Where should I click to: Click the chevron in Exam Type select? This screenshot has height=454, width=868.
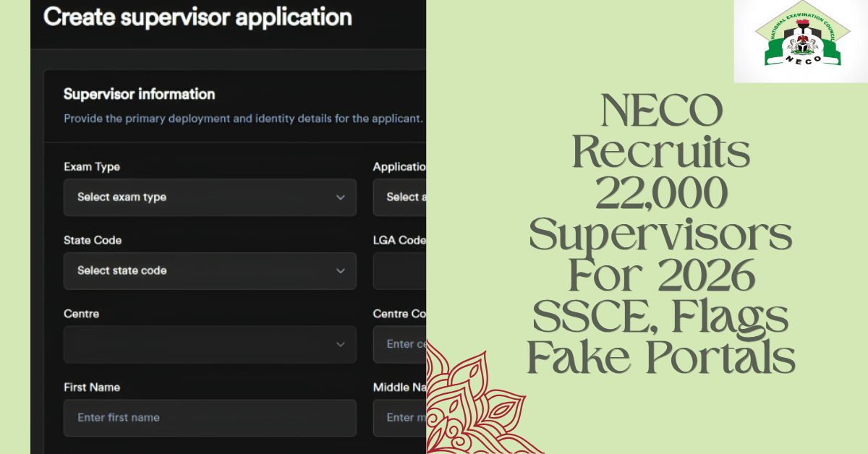click(x=341, y=197)
